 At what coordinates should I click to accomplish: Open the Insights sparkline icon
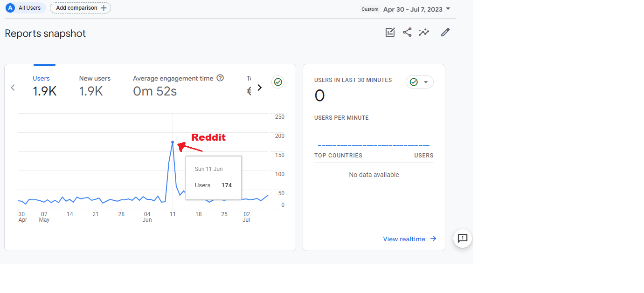[x=424, y=32]
